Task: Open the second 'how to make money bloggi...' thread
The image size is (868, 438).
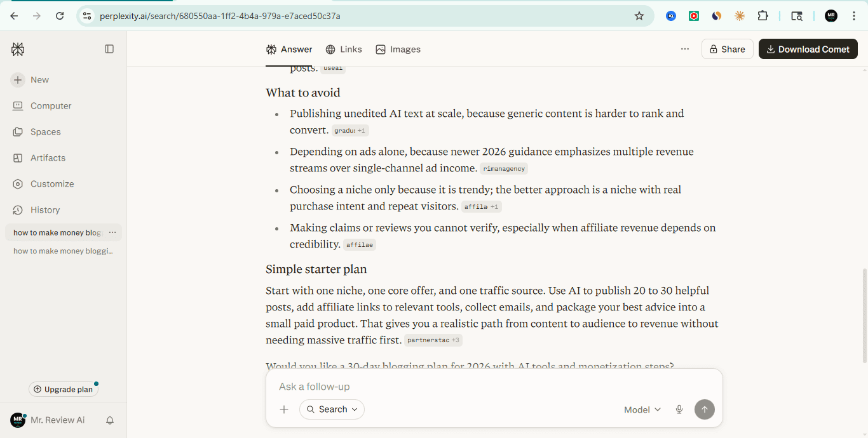Action: click(x=63, y=251)
